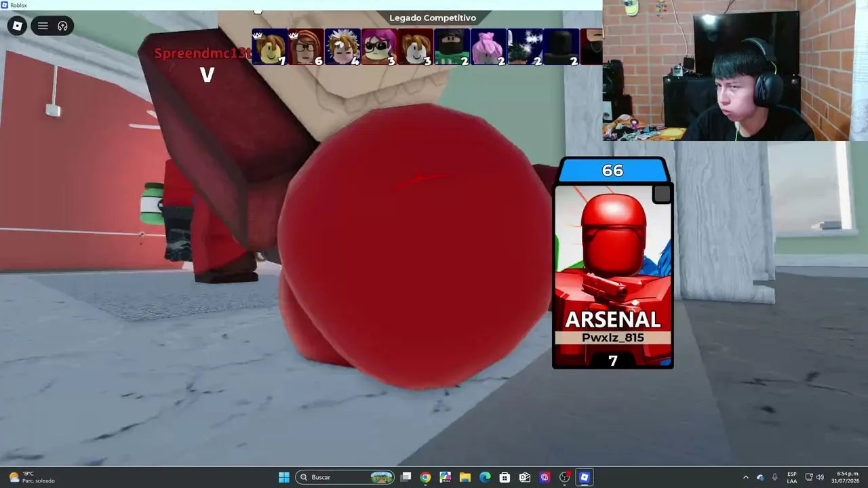Click the Legado Competitivo banner
Viewport: 868px width, 488px height.
(x=433, y=18)
